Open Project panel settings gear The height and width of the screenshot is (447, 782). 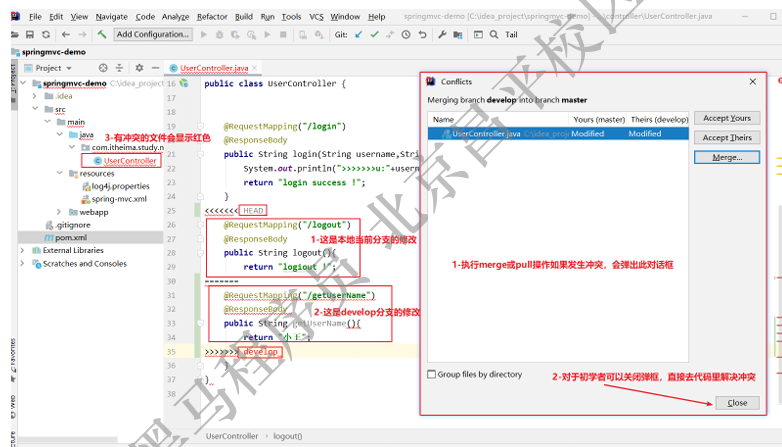point(139,68)
